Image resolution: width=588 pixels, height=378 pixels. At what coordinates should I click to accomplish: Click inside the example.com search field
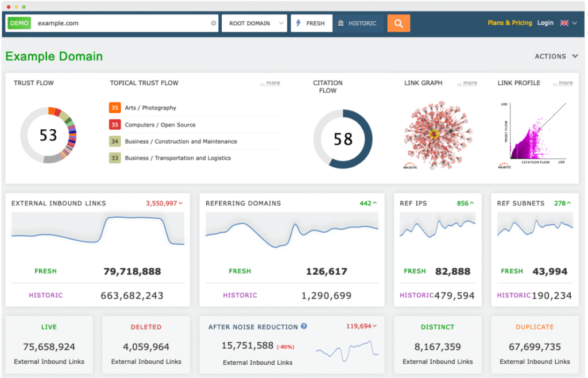(x=115, y=23)
